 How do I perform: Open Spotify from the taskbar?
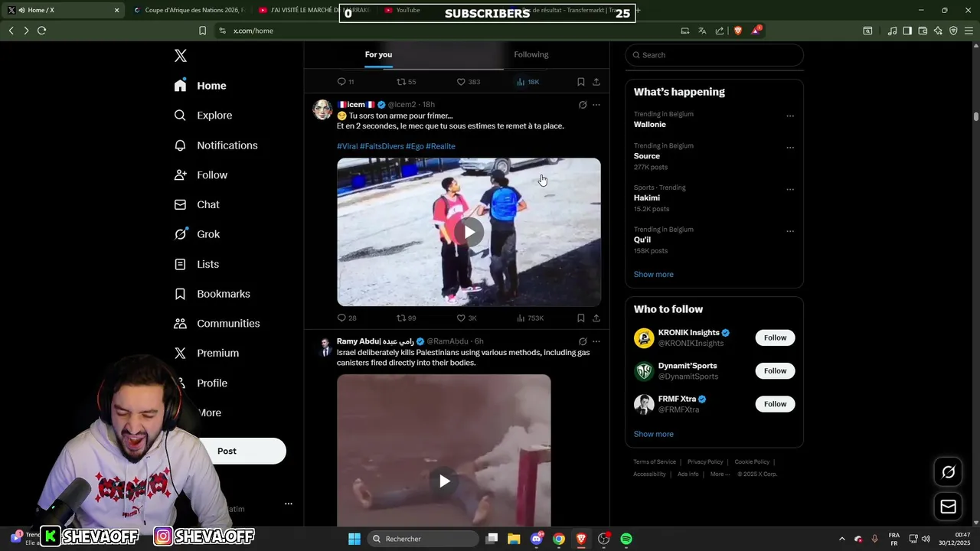coord(626,539)
